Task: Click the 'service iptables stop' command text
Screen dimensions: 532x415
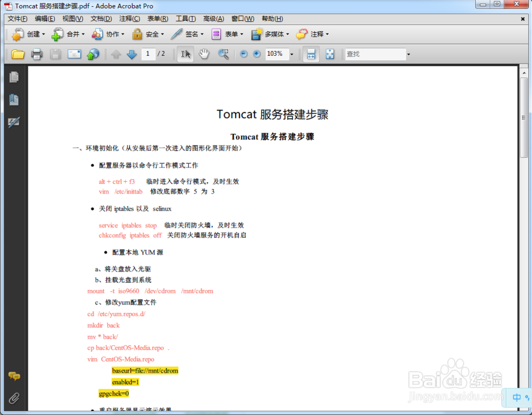Action: 128,225
